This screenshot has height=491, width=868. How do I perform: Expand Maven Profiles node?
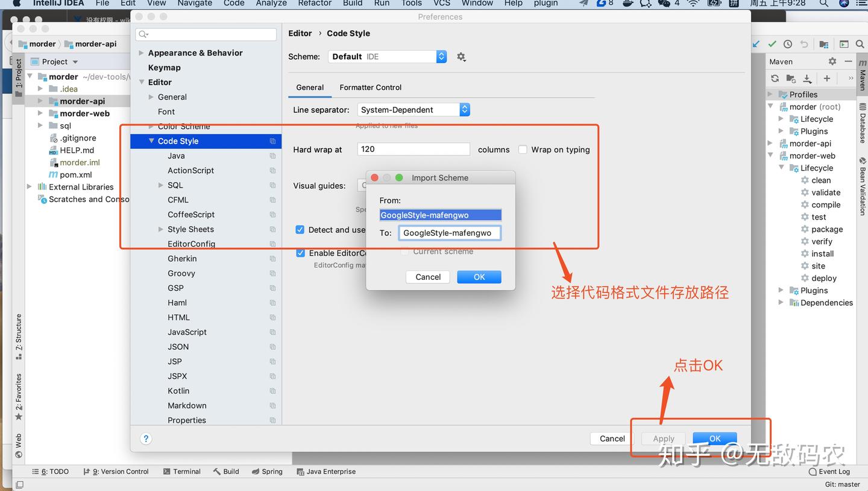(770, 95)
